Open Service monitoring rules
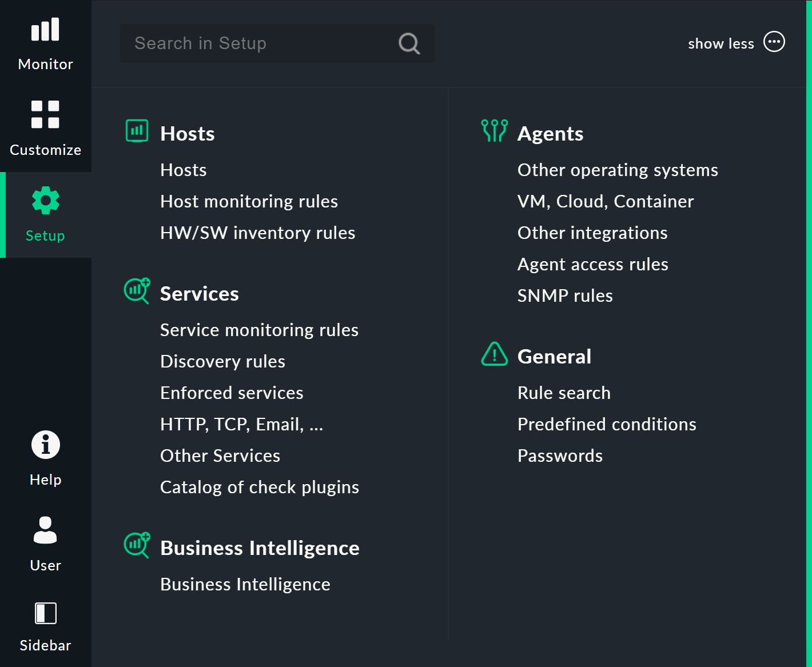The image size is (812, 667). coord(260,330)
